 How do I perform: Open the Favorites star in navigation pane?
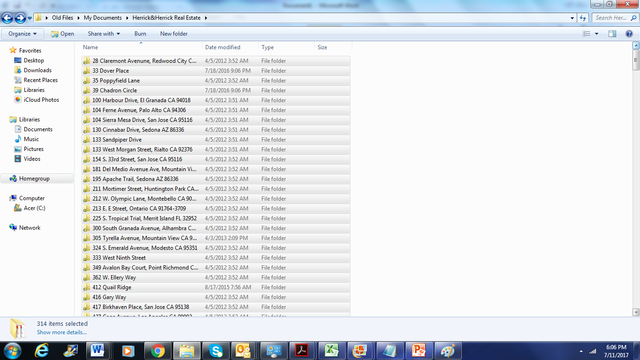tap(13, 50)
